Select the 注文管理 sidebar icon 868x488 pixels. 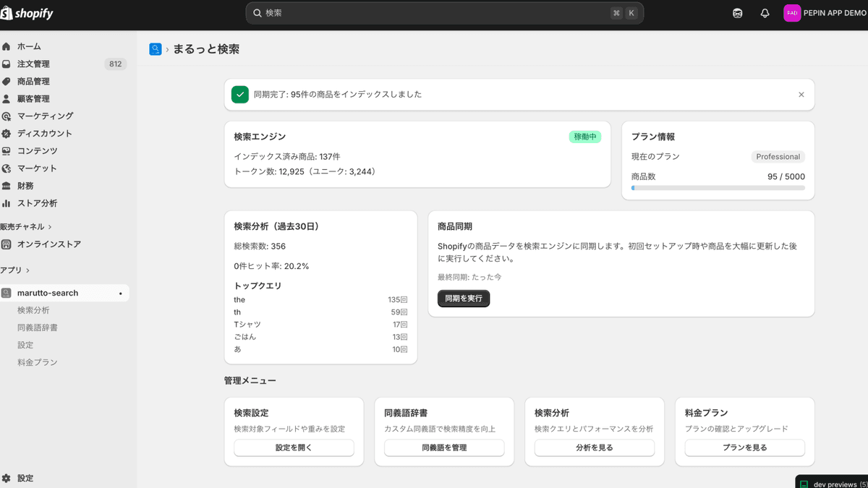7,64
